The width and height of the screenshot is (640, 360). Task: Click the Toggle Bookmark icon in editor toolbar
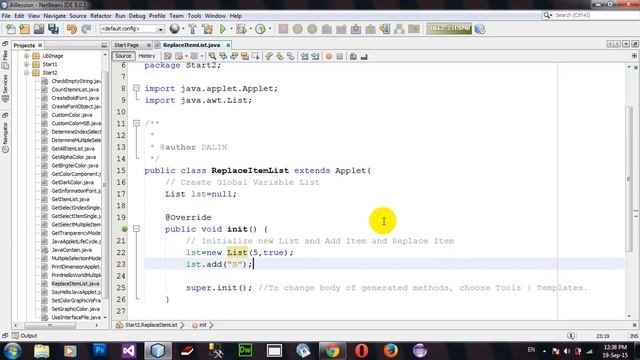[x=291, y=56]
